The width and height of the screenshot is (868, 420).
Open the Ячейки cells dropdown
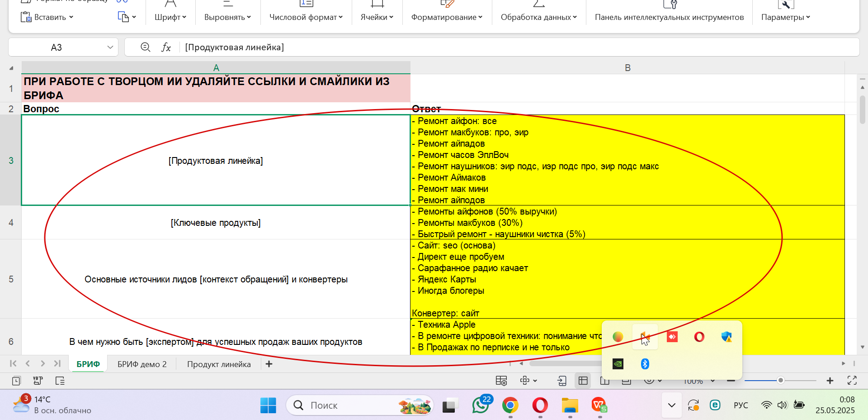point(377,17)
